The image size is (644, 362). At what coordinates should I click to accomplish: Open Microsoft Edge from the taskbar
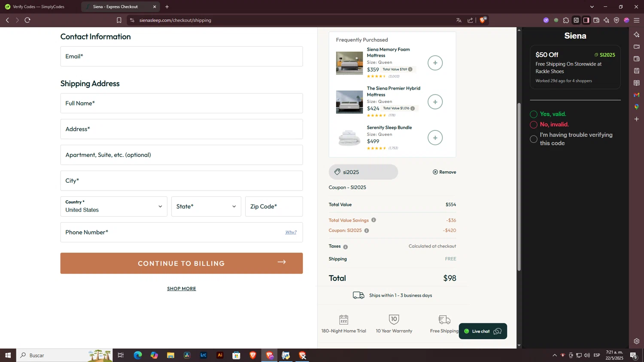[138, 355]
